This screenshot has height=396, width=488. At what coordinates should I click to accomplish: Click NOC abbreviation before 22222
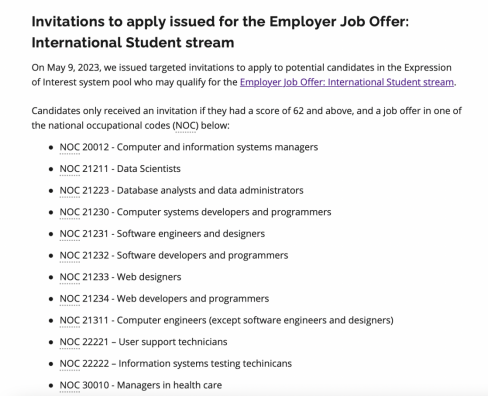click(70, 364)
